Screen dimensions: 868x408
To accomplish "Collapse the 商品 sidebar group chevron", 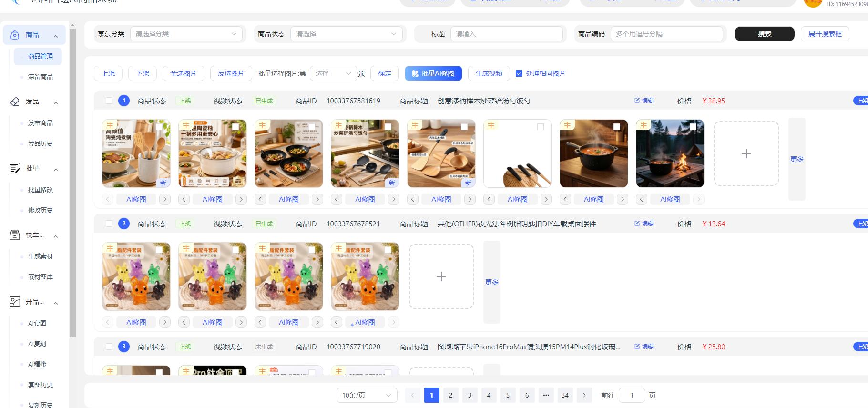I will coord(56,36).
